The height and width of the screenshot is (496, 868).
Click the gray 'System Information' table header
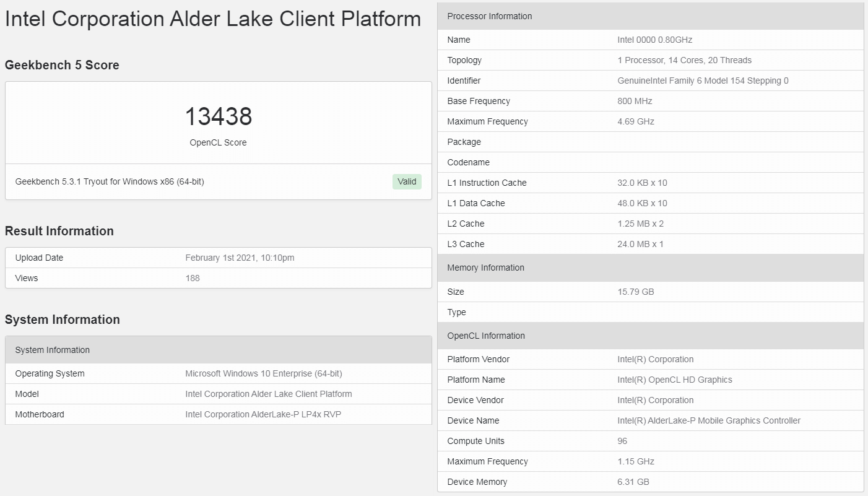click(x=219, y=350)
